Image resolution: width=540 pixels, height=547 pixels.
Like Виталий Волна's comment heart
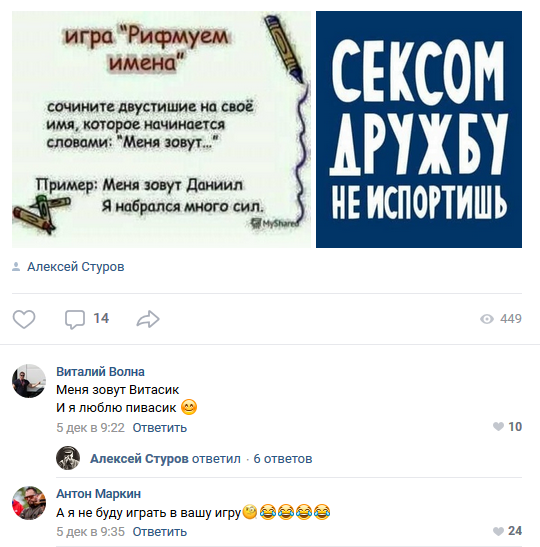click(x=498, y=426)
